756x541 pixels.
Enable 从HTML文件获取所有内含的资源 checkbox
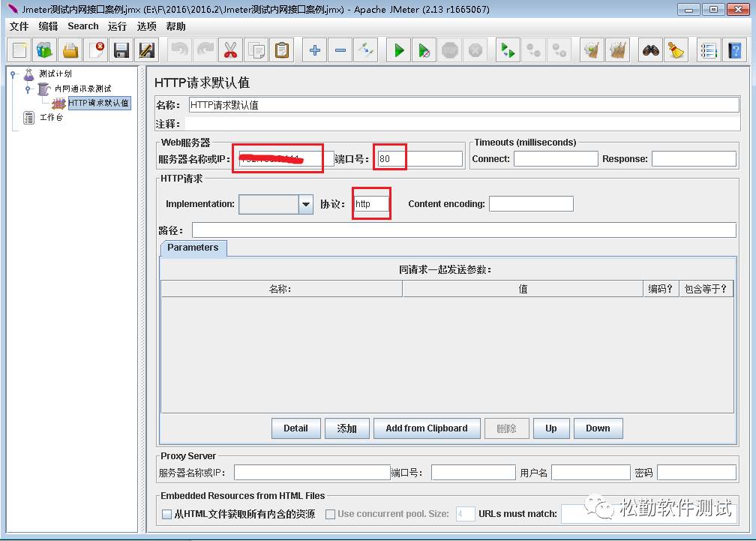[166, 514]
